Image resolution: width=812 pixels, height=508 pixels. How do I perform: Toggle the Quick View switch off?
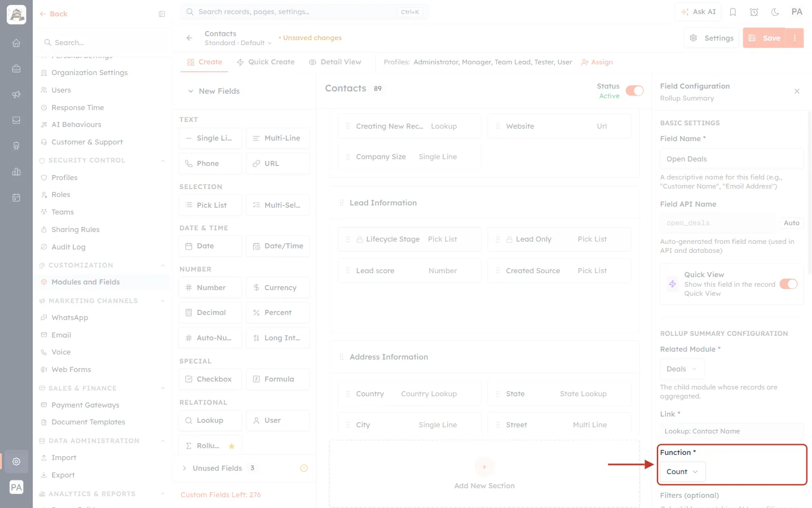pyautogui.click(x=788, y=284)
